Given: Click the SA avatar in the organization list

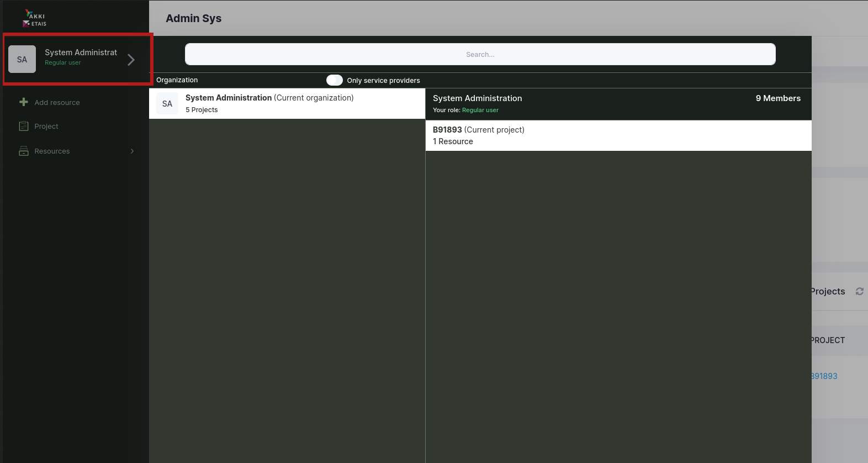Looking at the screenshot, I should pyautogui.click(x=167, y=104).
